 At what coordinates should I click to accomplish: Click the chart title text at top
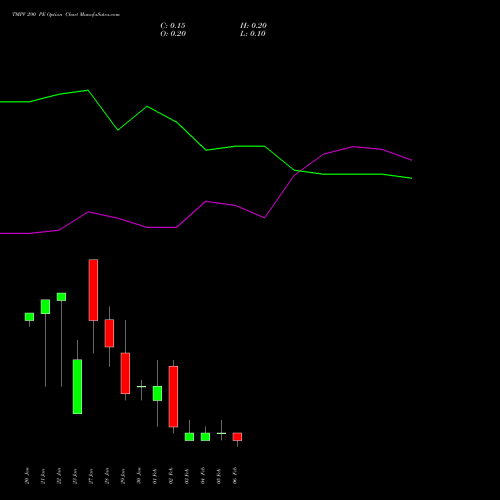(66, 15)
